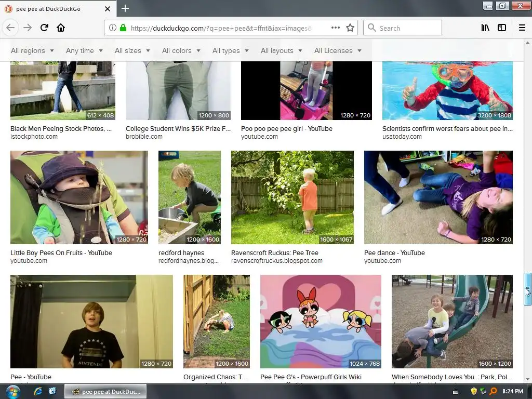Expand the All Licenses filter
This screenshot has height=399, width=532.
338,50
